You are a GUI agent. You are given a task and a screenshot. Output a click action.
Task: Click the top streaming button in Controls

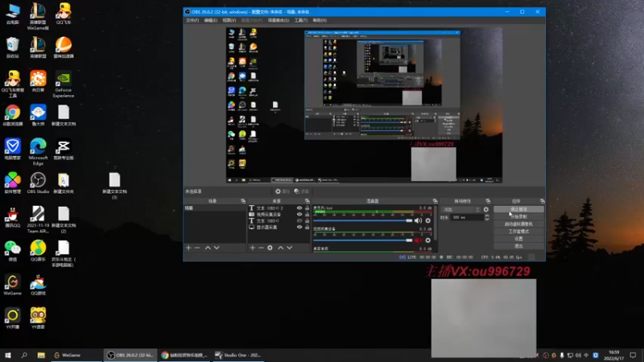pyautogui.click(x=518, y=209)
